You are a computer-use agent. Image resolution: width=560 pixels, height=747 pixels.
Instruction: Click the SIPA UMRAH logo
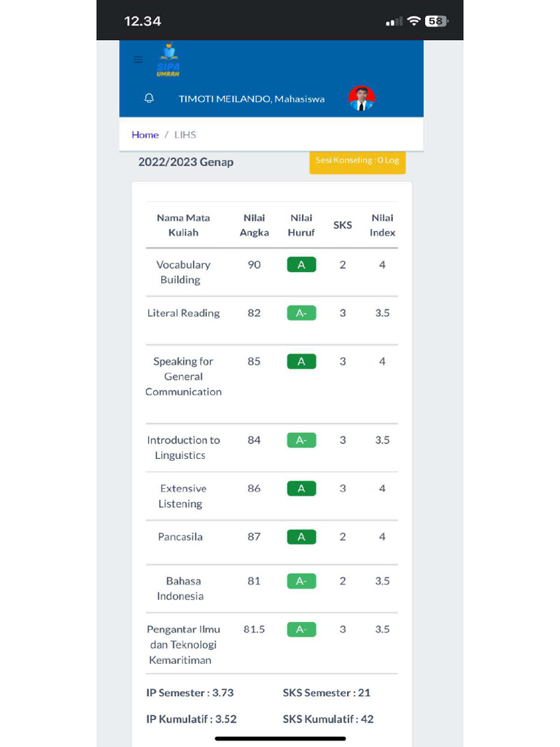168,61
